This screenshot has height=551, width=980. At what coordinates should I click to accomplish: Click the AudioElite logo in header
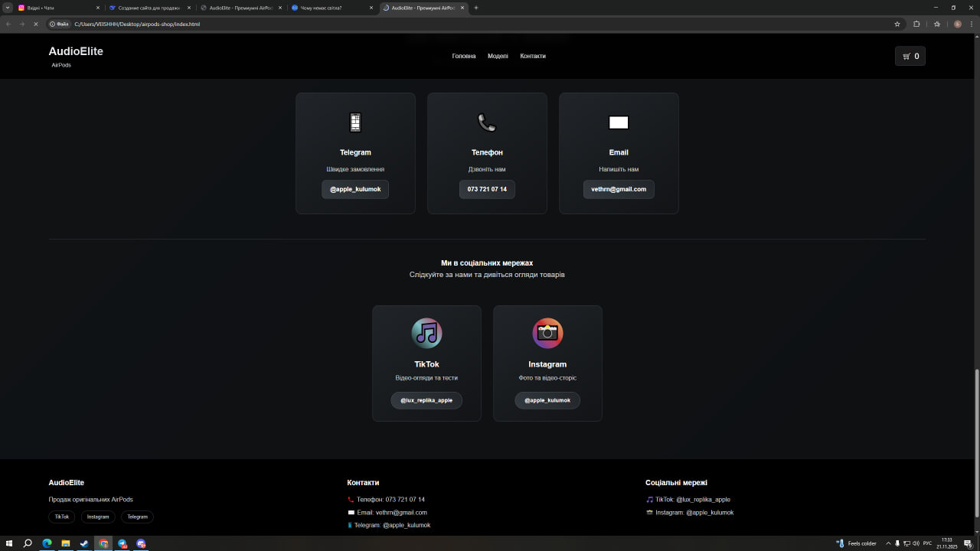pos(76,51)
